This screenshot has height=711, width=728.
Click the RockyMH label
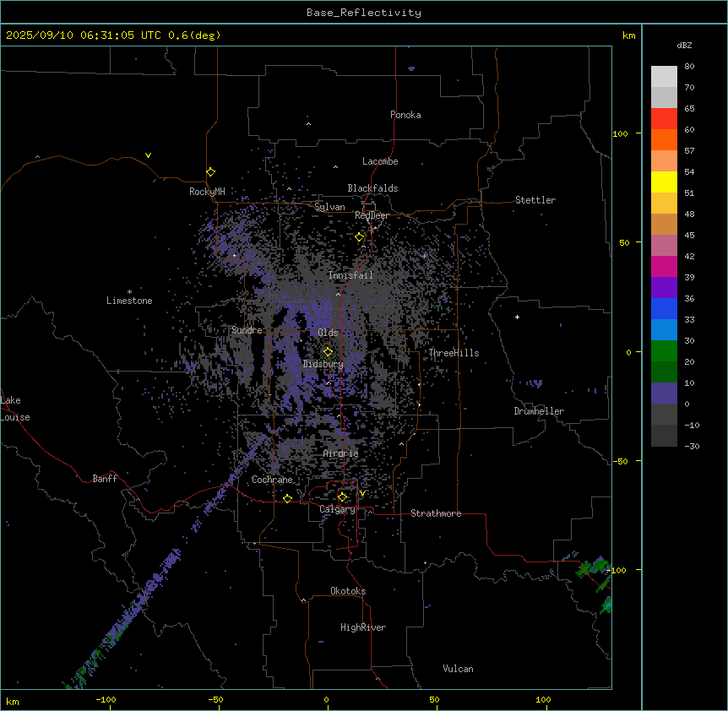point(207,192)
